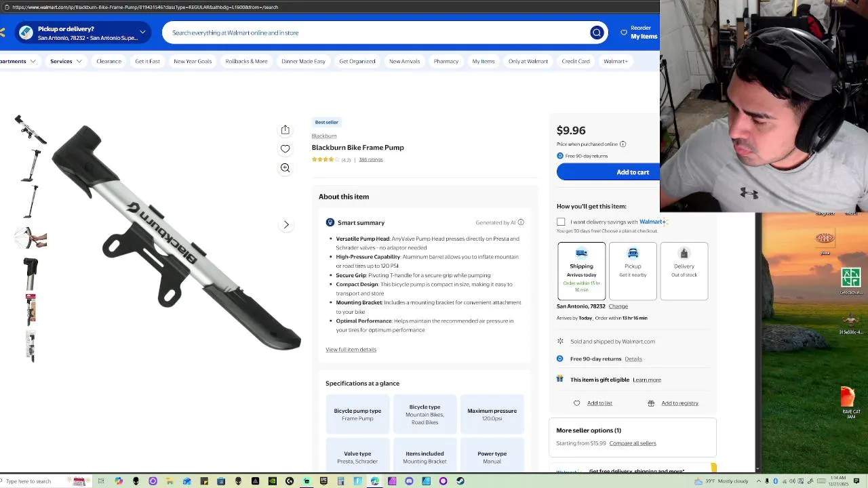The width and height of the screenshot is (868, 488).
Task: Select the Delivery out of stock option
Action: [684, 271]
